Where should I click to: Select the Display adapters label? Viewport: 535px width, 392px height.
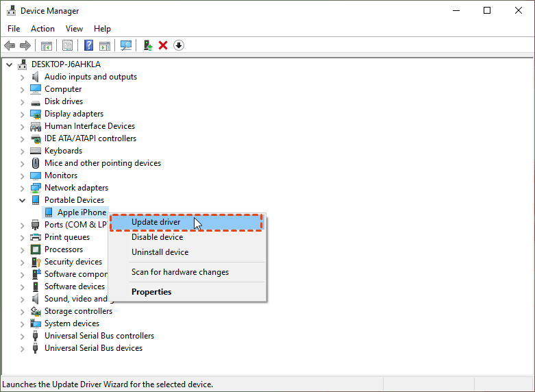(74, 114)
